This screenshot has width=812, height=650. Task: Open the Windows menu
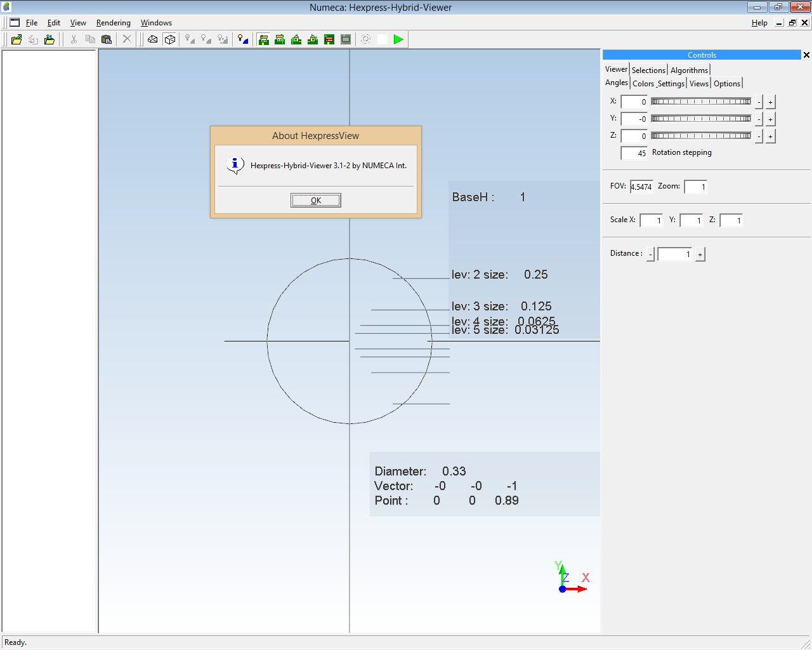pos(156,23)
